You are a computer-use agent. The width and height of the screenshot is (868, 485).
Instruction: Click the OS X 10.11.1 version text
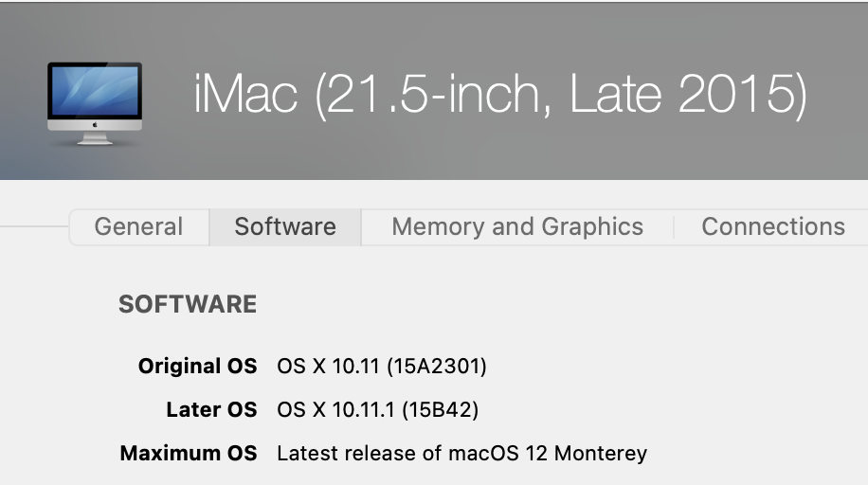coord(338,410)
